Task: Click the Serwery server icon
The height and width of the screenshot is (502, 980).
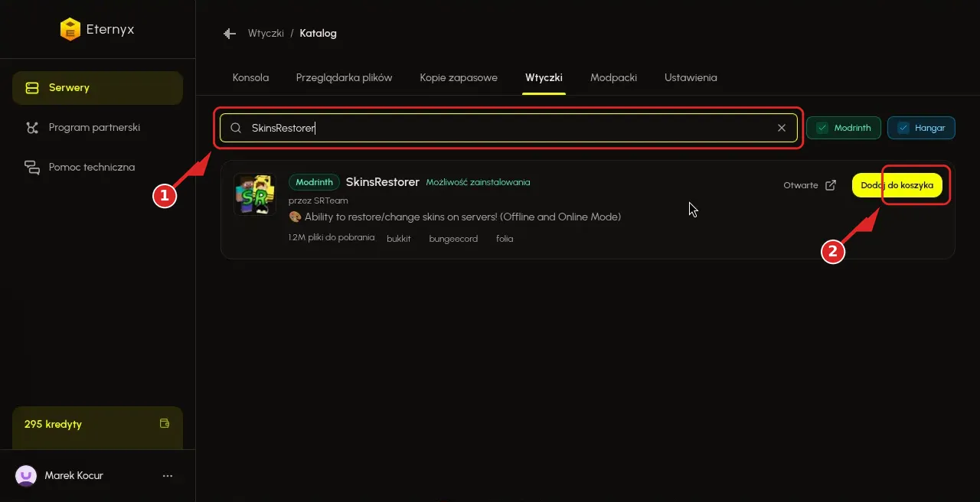Action: [32, 88]
